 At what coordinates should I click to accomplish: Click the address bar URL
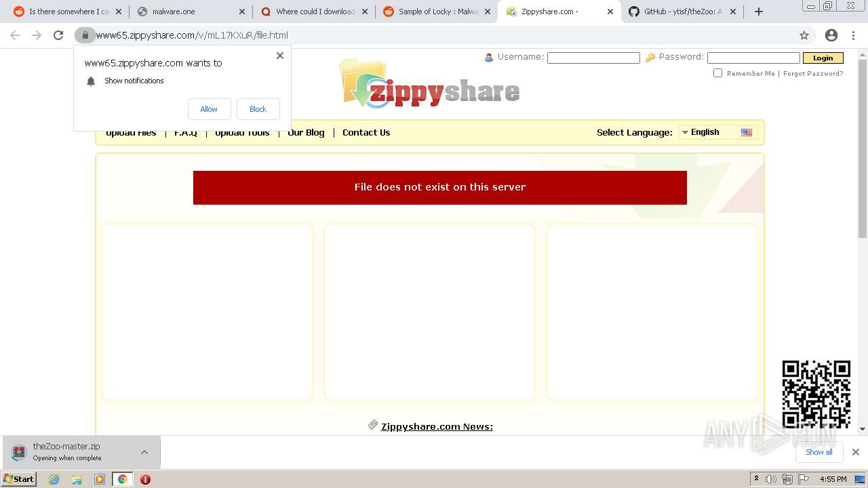pos(193,35)
